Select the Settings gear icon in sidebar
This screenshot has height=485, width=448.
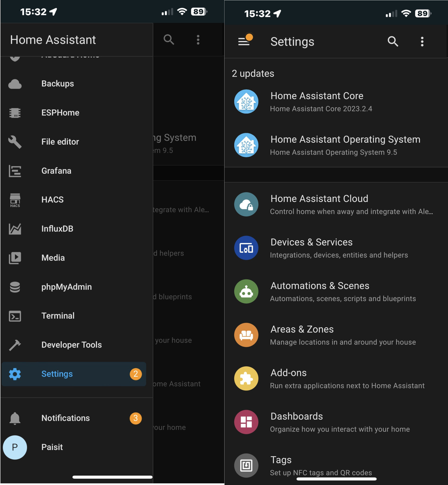(15, 374)
